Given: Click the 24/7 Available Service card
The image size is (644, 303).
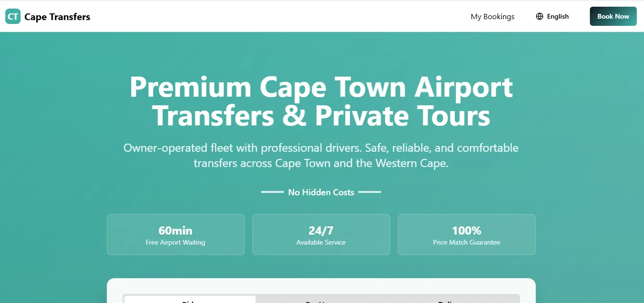Looking at the screenshot, I should click(x=321, y=234).
